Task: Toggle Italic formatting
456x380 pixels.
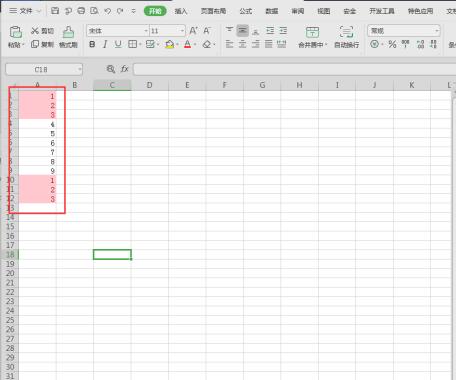Action: [x=105, y=44]
